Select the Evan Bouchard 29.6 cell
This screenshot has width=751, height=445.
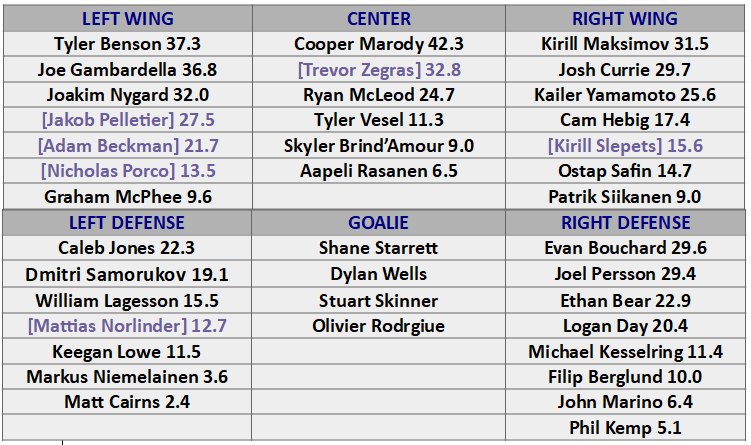[x=625, y=248]
